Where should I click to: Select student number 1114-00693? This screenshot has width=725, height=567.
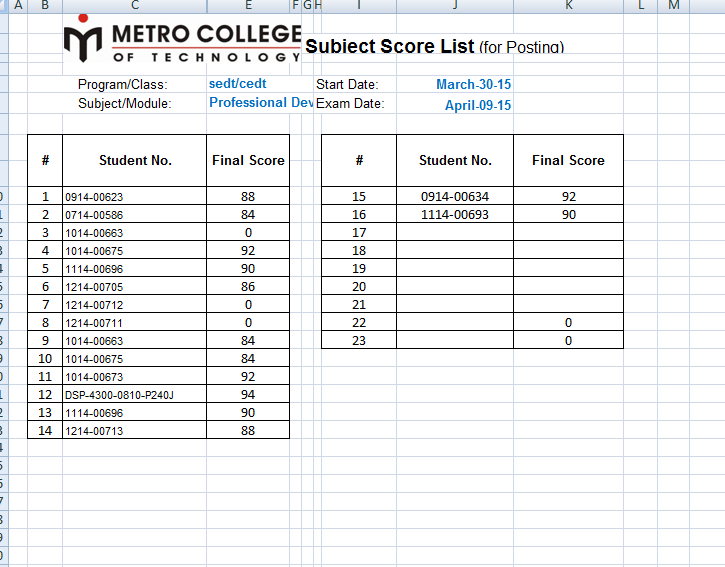click(455, 215)
